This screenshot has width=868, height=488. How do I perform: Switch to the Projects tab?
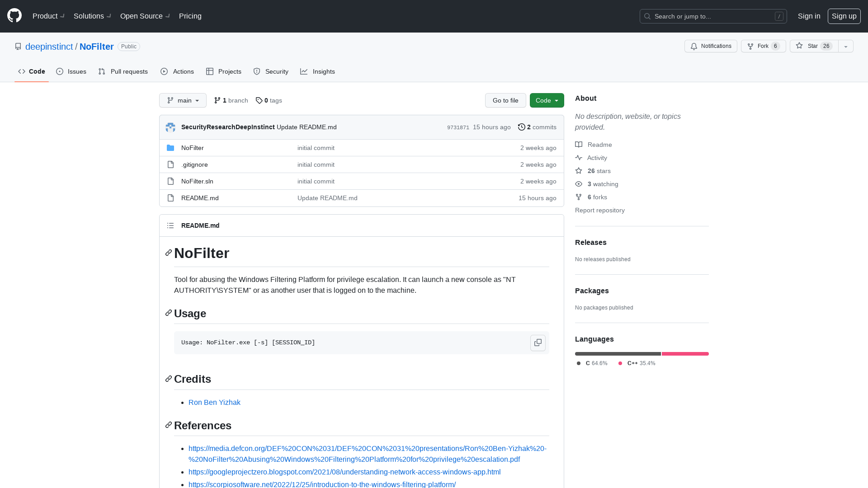pyautogui.click(x=224, y=71)
